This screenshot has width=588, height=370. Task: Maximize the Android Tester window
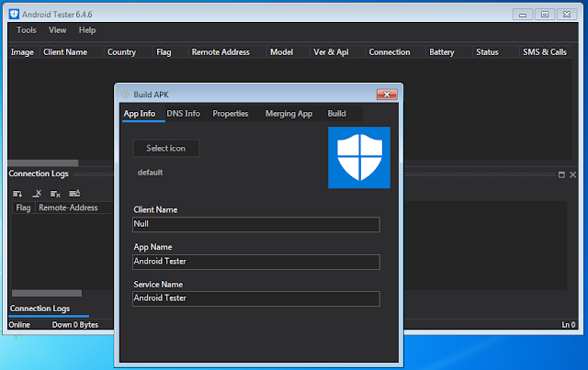point(545,15)
